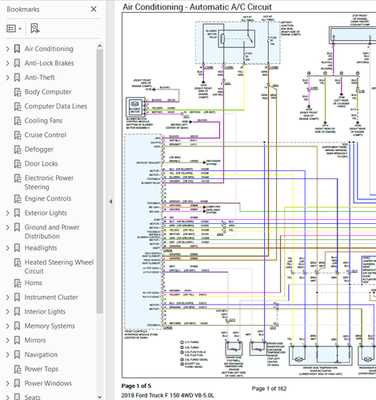Click the Body Computer bookmark icon
Viewport: 376px width, 400px height.
[17, 92]
